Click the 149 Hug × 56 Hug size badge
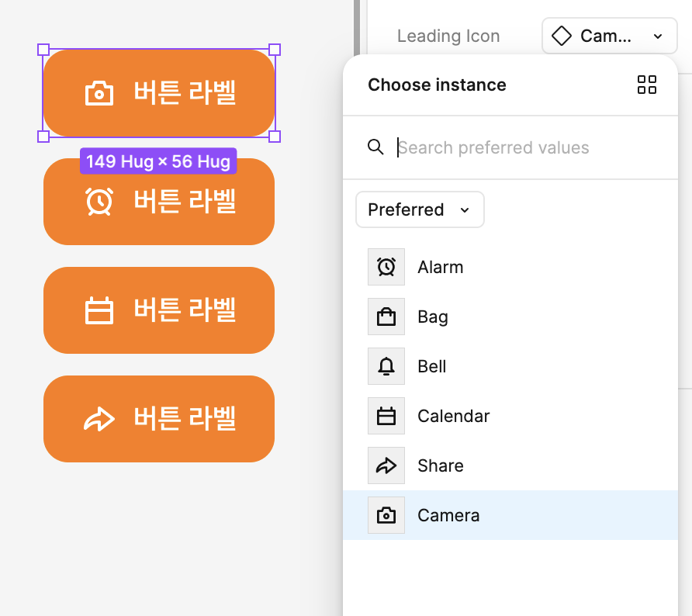Image resolution: width=692 pixels, height=616 pixels. pos(158,161)
